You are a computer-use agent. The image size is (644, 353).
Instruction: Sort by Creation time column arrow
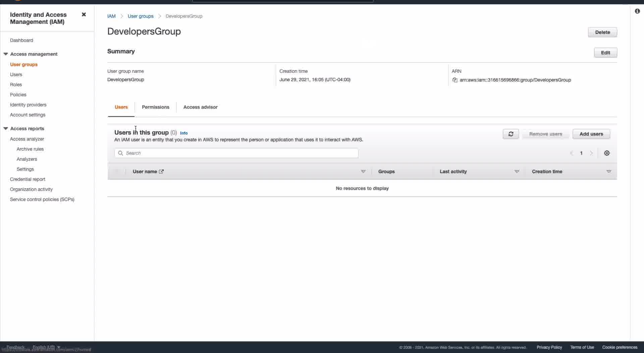point(609,171)
